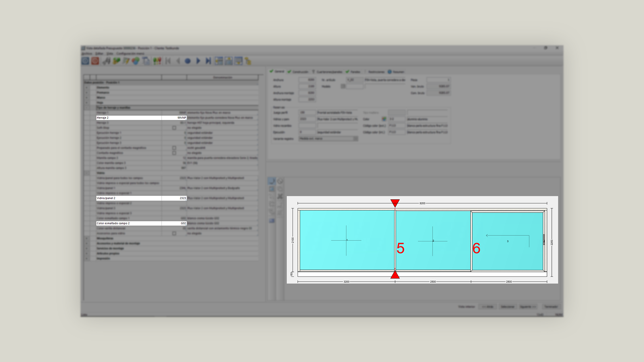Image resolution: width=644 pixels, height=362 pixels.
Task: Expand the Premarco tree group
Action: pos(87,93)
